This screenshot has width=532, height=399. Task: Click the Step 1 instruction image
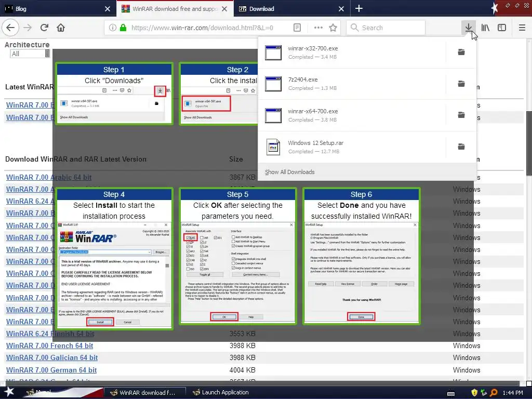114,94
